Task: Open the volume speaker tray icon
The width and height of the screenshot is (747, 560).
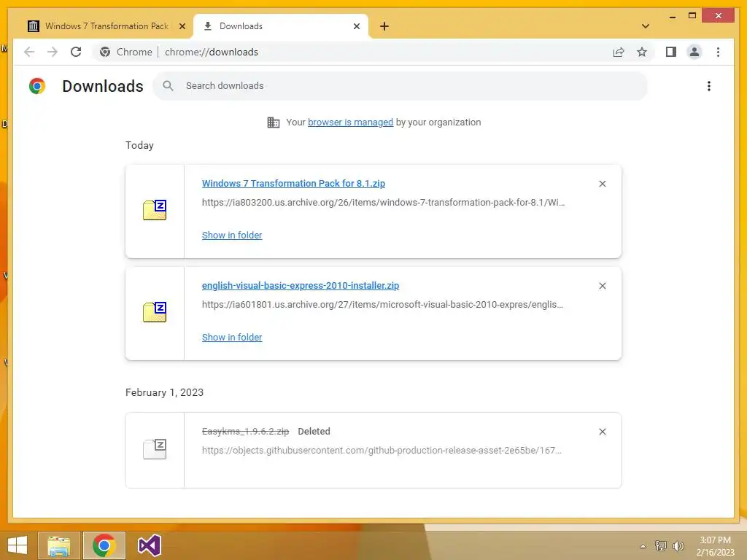Action: pyautogui.click(x=678, y=545)
